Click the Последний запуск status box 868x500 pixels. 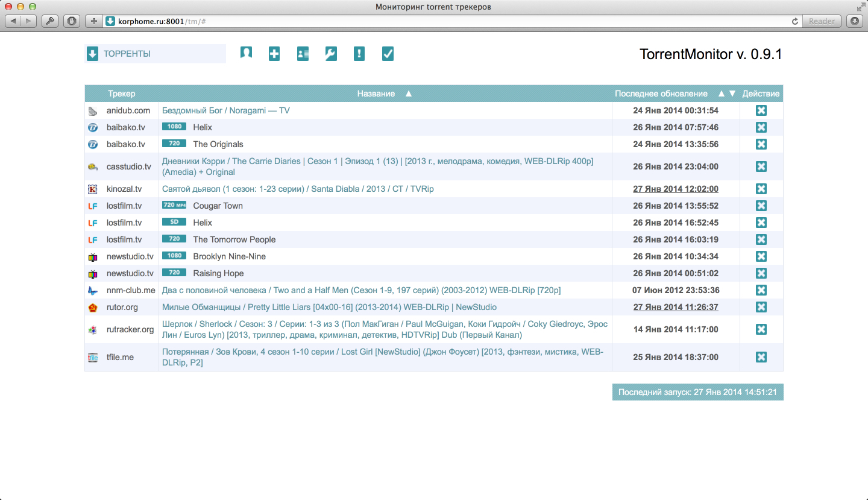point(698,392)
